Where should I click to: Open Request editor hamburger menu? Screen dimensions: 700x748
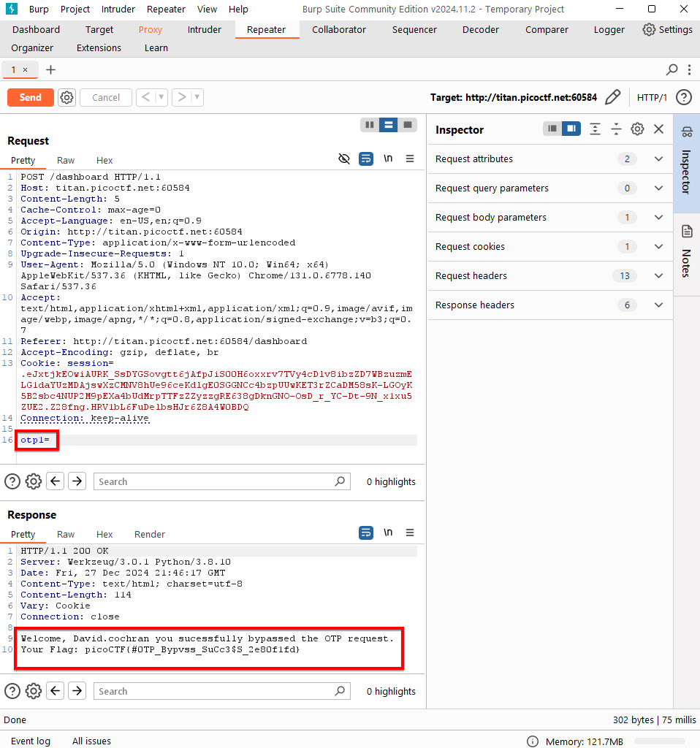410,159
